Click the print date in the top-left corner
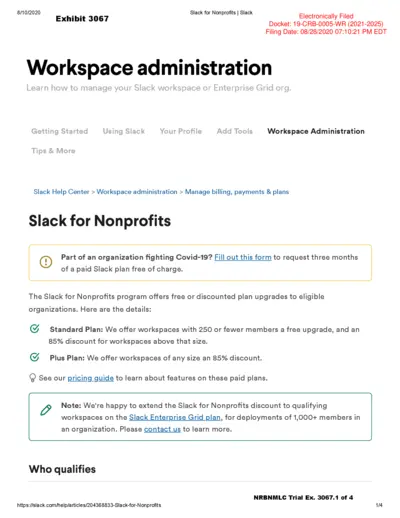Viewport: 400px width, 518px height. click(29, 13)
